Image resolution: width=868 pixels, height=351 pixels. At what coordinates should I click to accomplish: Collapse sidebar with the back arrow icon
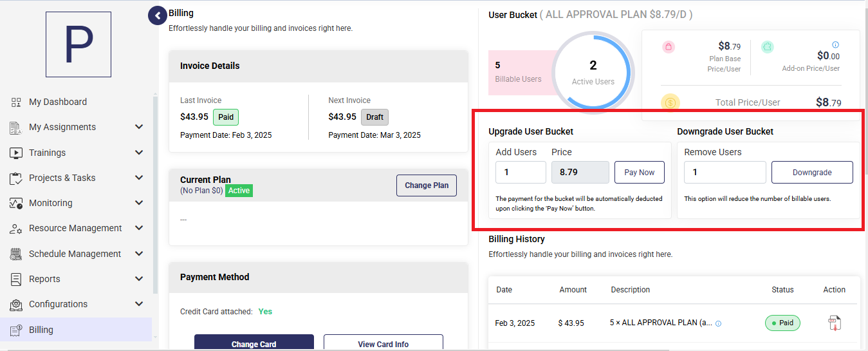coord(158,15)
